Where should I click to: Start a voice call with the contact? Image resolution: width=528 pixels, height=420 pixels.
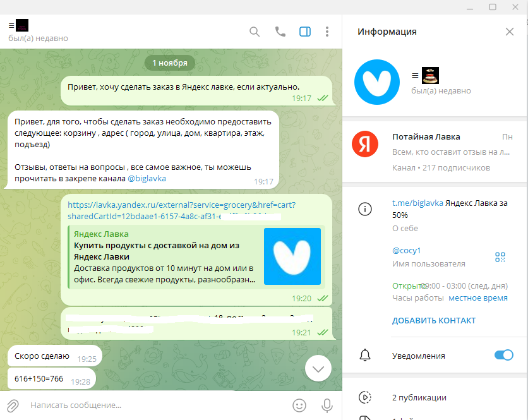280,32
